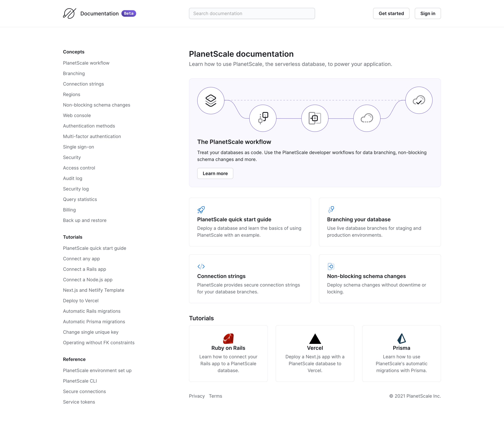Click the Vercel triangle logo

click(x=315, y=338)
